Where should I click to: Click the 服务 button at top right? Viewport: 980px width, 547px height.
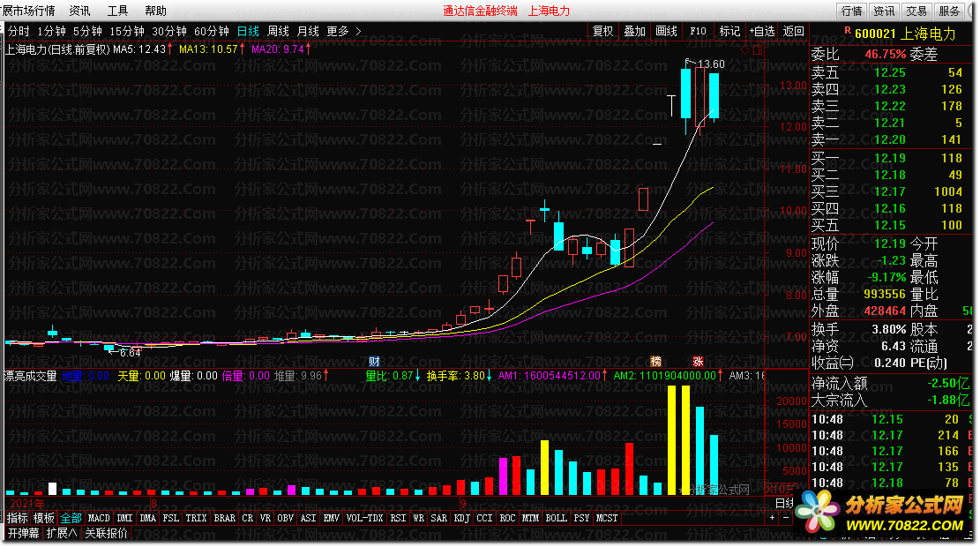pos(949,11)
